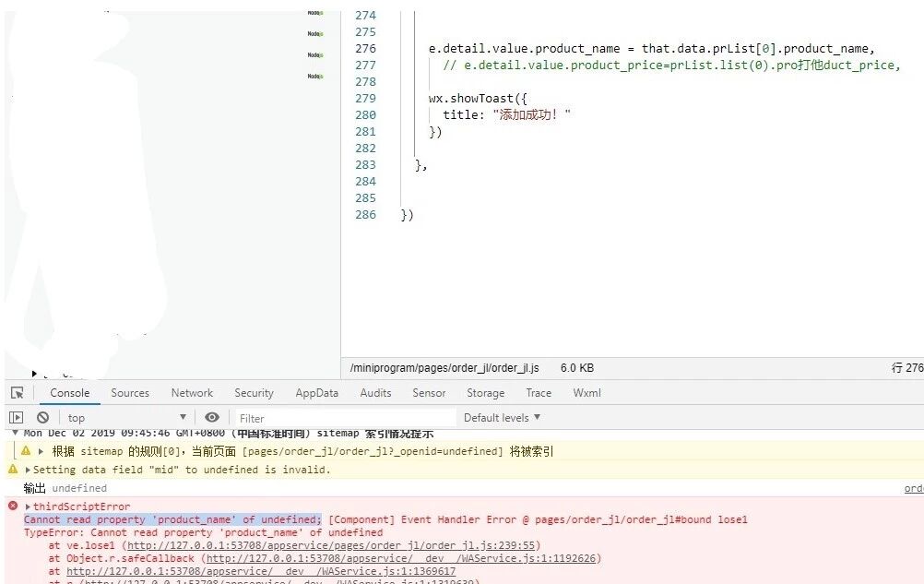Clear the console with the ban icon

tap(42, 418)
